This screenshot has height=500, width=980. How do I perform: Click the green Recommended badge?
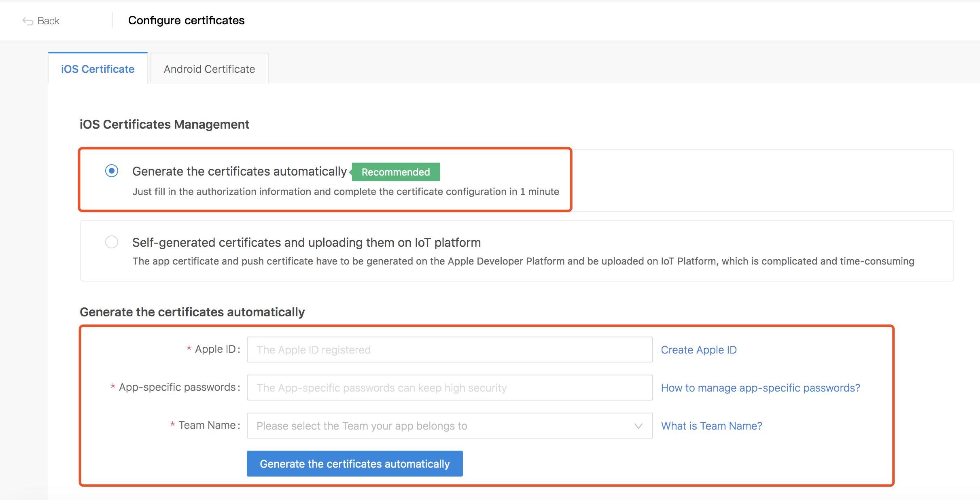(x=395, y=172)
